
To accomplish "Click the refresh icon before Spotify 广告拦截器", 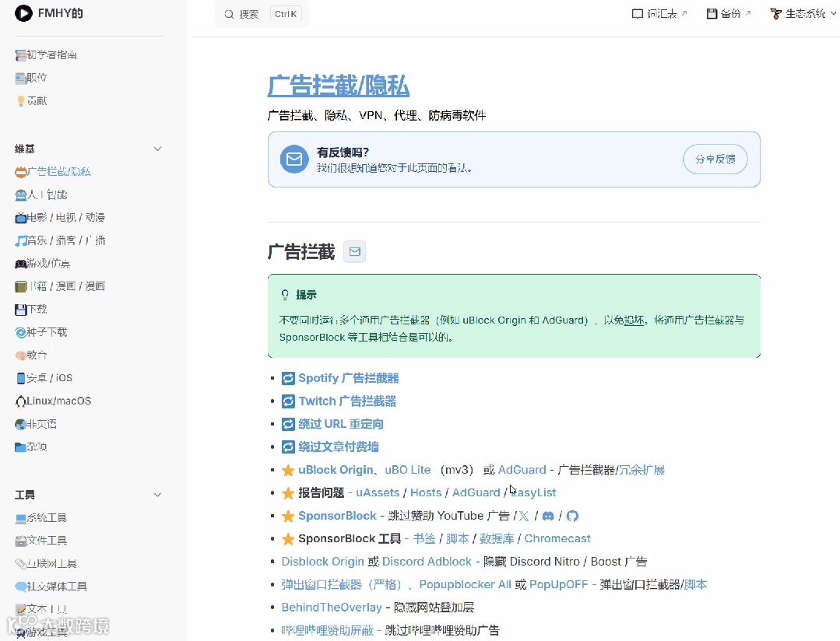I will click(x=288, y=379).
